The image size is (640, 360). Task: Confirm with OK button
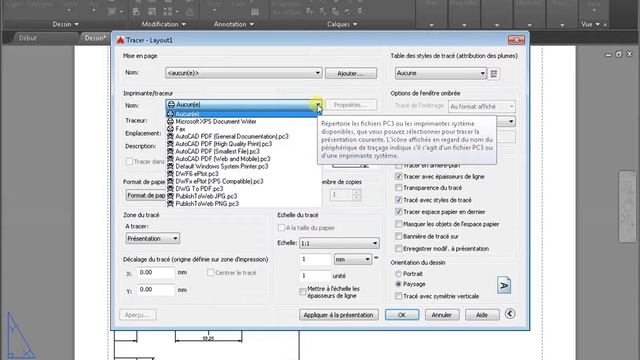click(x=402, y=315)
